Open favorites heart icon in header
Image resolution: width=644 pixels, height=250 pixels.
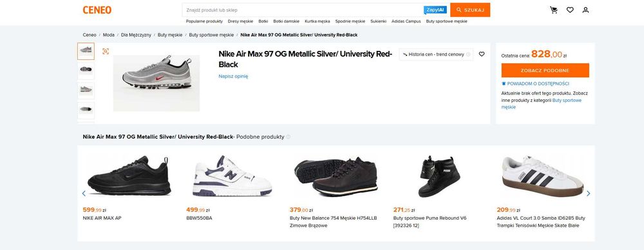click(570, 10)
